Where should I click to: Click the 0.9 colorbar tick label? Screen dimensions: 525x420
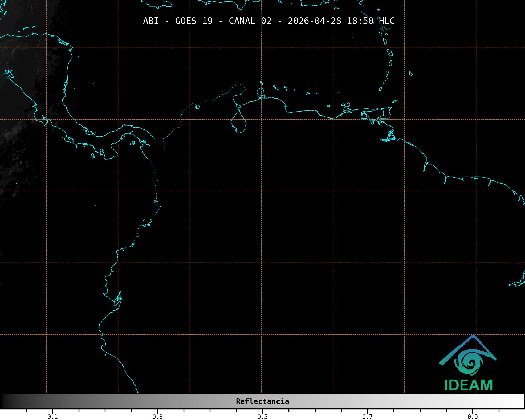473,417
